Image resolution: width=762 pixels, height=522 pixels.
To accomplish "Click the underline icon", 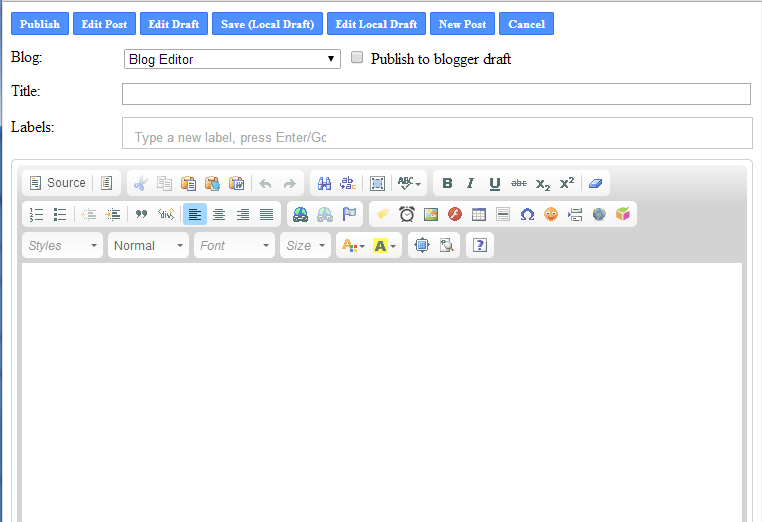I will pyautogui.click(x=495, y=183).
